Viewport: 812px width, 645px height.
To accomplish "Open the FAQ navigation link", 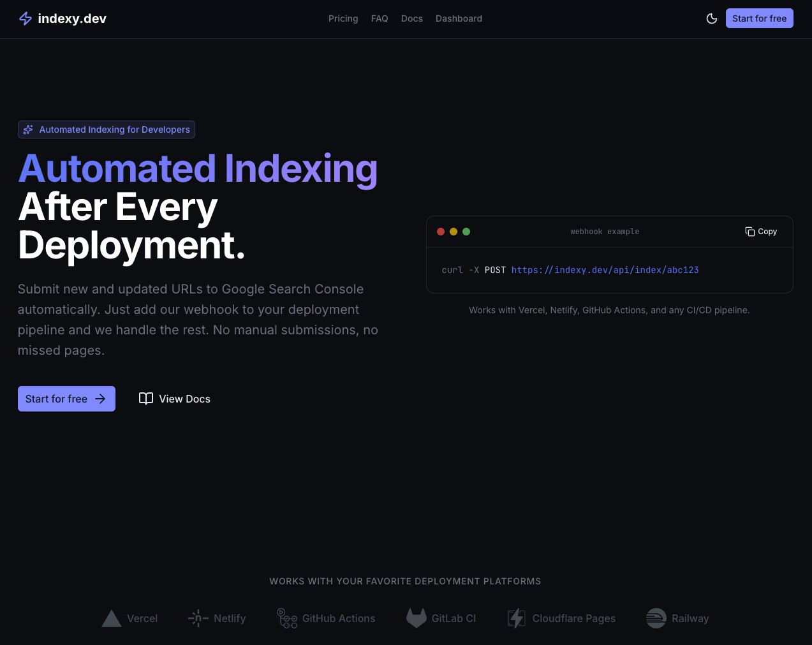I will coord(380,19).
